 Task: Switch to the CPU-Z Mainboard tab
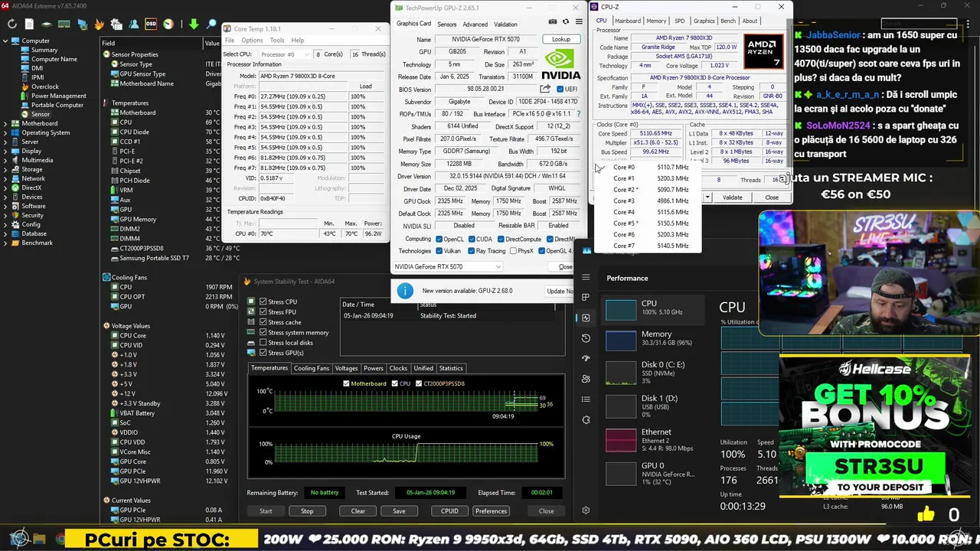(628, 21)
